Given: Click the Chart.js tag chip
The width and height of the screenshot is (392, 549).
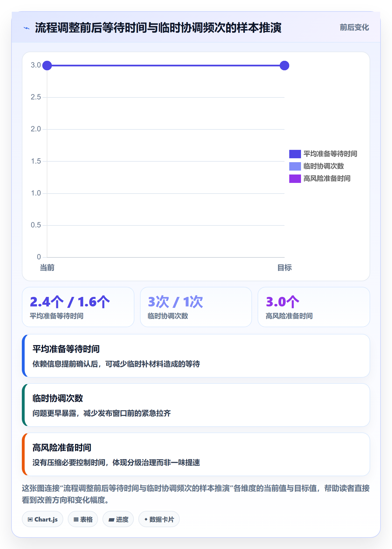Looking at the screenshot, I should click(x=43, y=519).
